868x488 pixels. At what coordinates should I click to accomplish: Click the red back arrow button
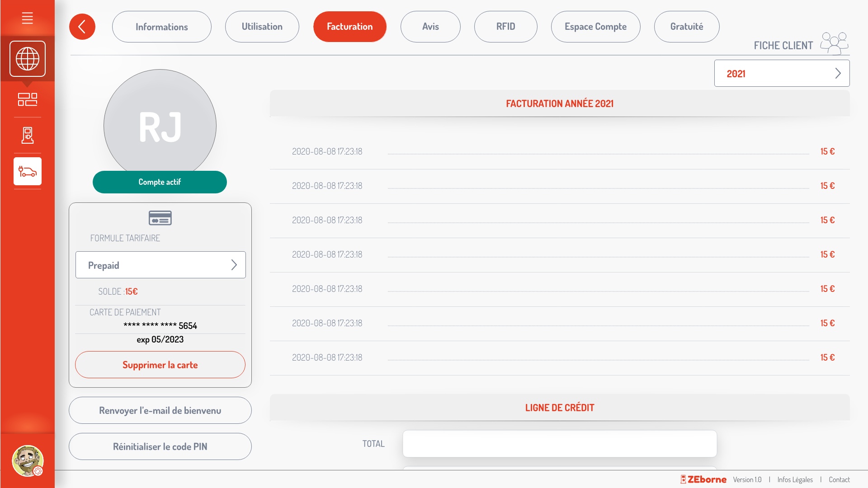(x=82, y=27)
